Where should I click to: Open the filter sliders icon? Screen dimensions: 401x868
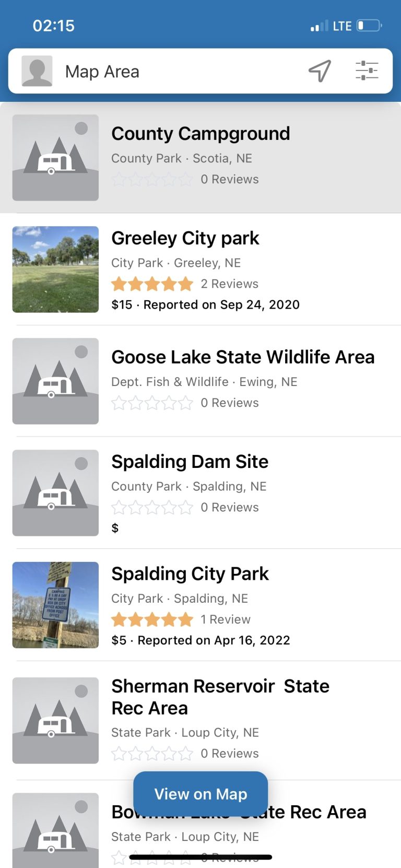pyautogui.click(x=367, y=71)
